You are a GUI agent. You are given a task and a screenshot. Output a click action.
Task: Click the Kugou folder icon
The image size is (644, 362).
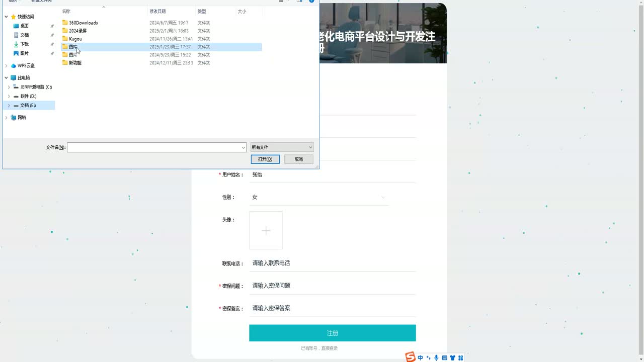(65, 39)
